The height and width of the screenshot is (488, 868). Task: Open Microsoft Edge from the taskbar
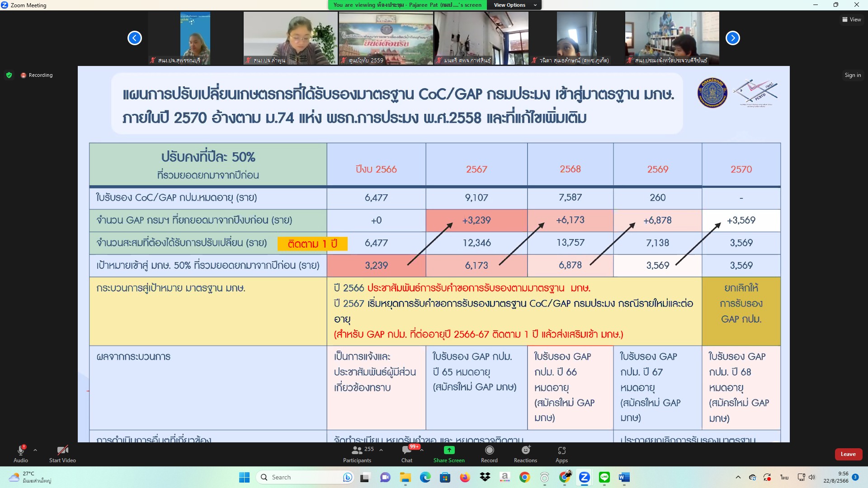pos(425,477)
